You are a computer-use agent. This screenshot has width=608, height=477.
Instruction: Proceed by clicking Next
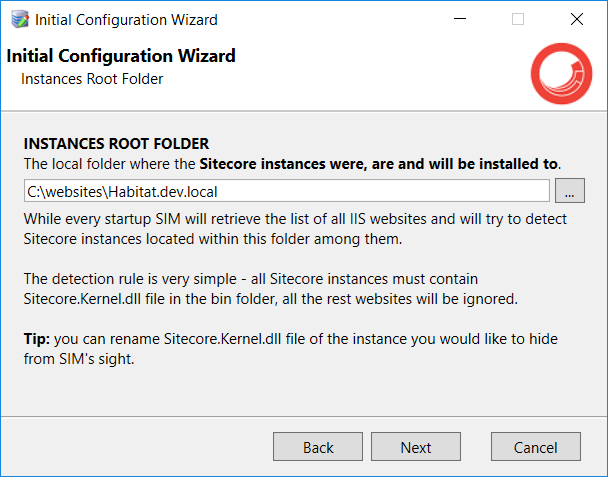click(416, 447)
